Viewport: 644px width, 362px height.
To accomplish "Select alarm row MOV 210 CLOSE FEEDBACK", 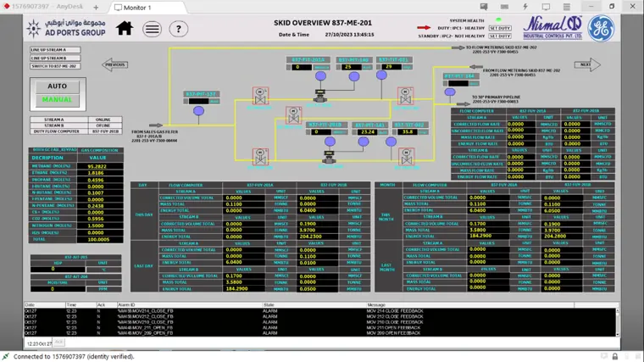I will click(x=319, y=322).
